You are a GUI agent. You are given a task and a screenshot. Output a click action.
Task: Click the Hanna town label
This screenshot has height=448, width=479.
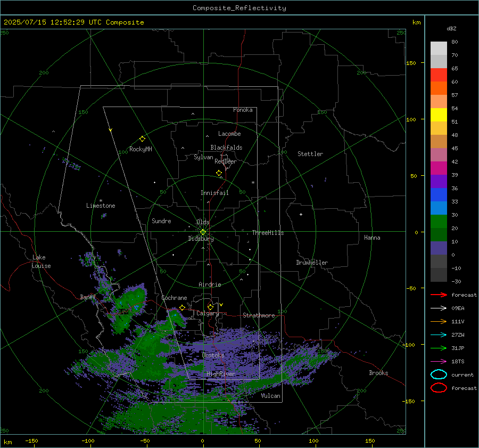(x=372, y=238)
